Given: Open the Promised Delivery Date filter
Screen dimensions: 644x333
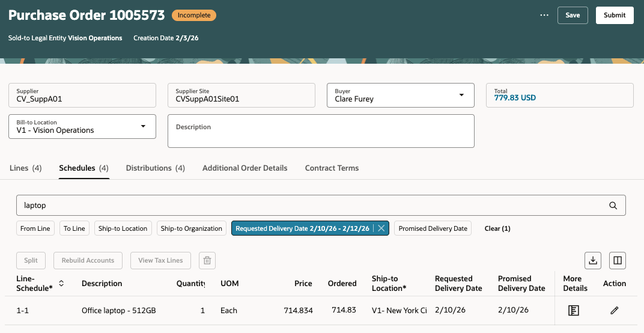Looking at the screenshot, I should coord(433,228).
